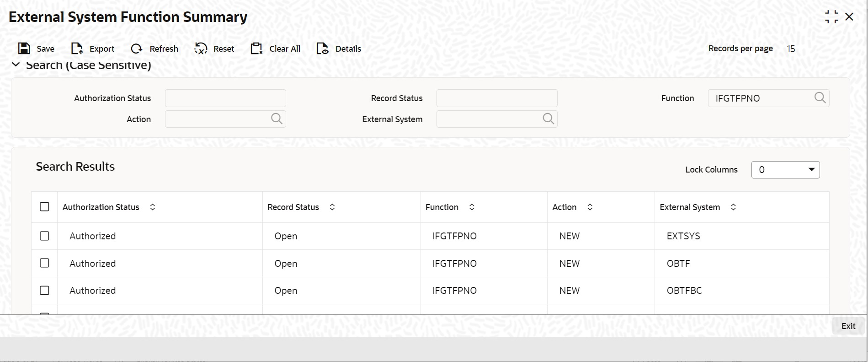Tick the select-all header checkbox
The height and width of the screenshot is (362, 868).
click(x=44, y=207)
